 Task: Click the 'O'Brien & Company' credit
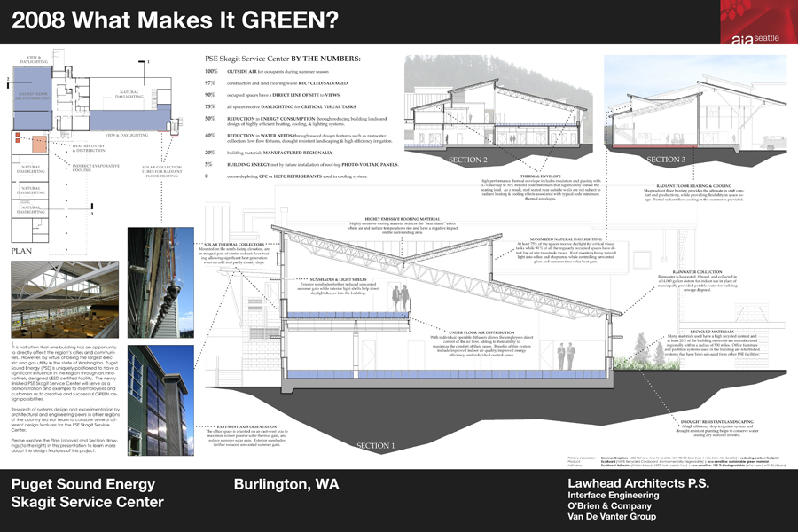610,505
